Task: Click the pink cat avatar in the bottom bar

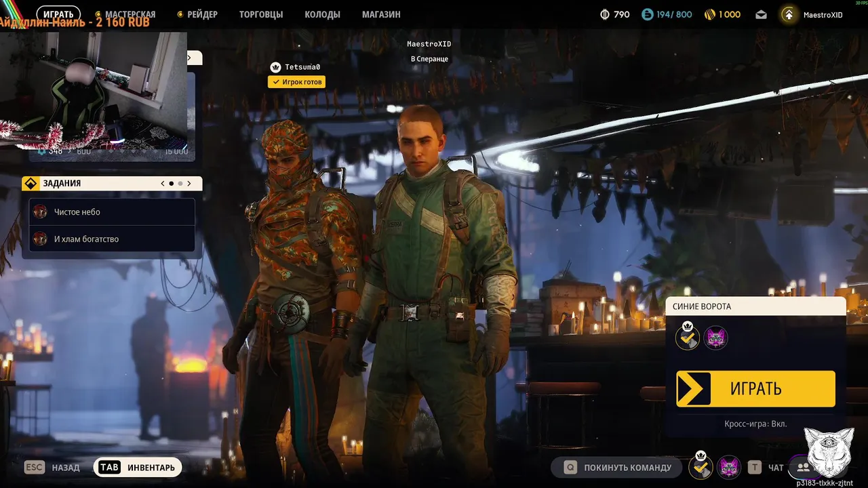Action: pos(729,466)
